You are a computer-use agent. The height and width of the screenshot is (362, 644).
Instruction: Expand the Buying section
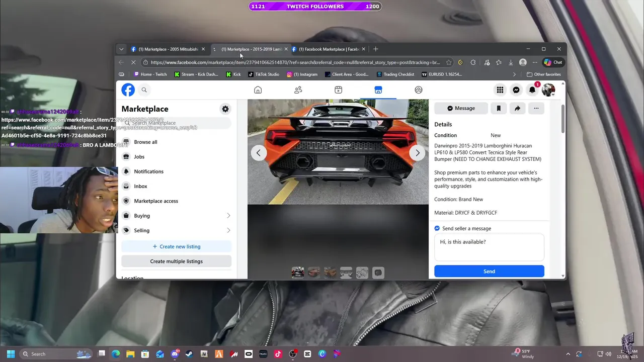176,216
